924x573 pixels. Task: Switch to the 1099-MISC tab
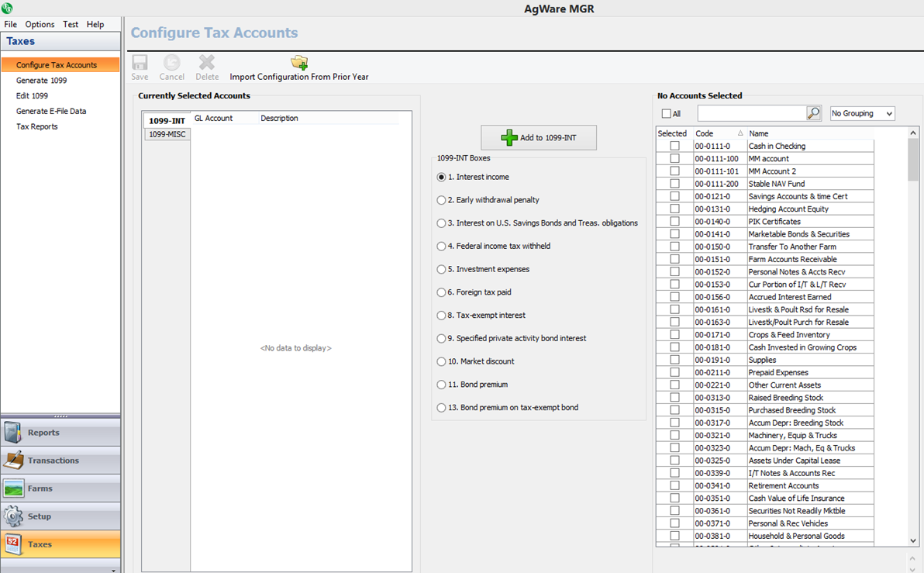click(167, 134)
